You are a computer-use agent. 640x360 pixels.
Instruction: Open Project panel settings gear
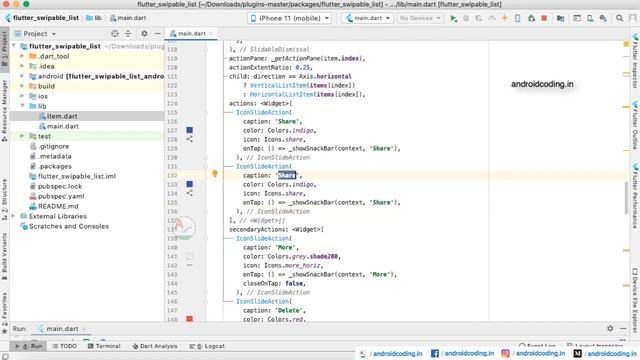(x=144, y=33)
